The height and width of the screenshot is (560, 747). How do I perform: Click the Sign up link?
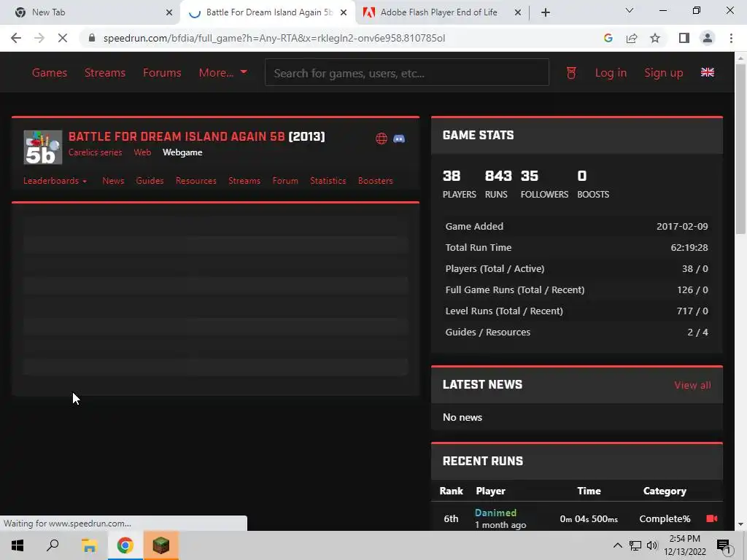coord(664,72)
